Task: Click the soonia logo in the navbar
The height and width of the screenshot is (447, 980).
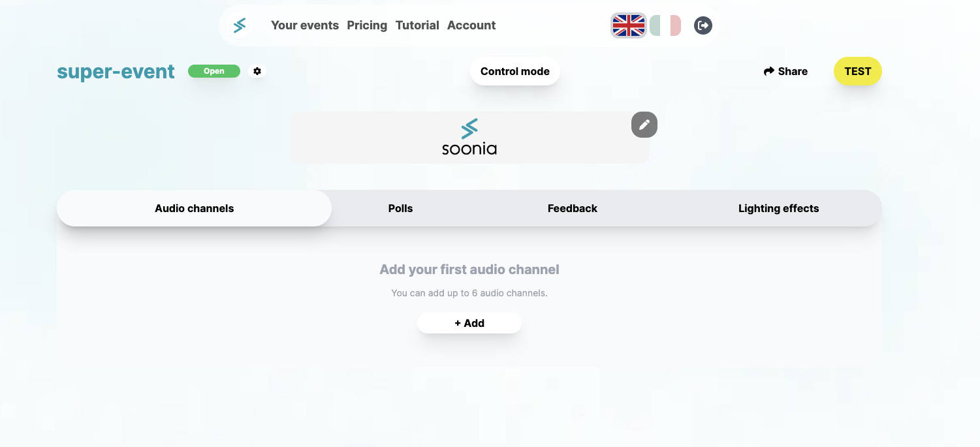Action: click(x=239, y=25)
